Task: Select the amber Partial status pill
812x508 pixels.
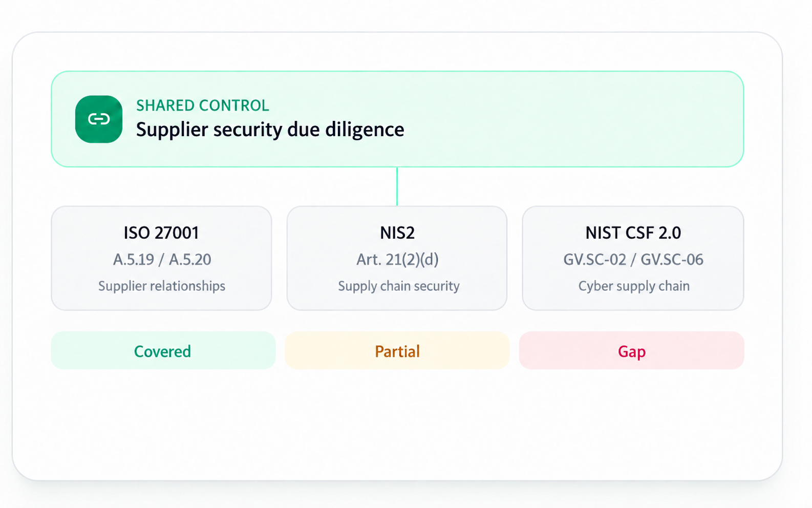Action: pos(397,351)
